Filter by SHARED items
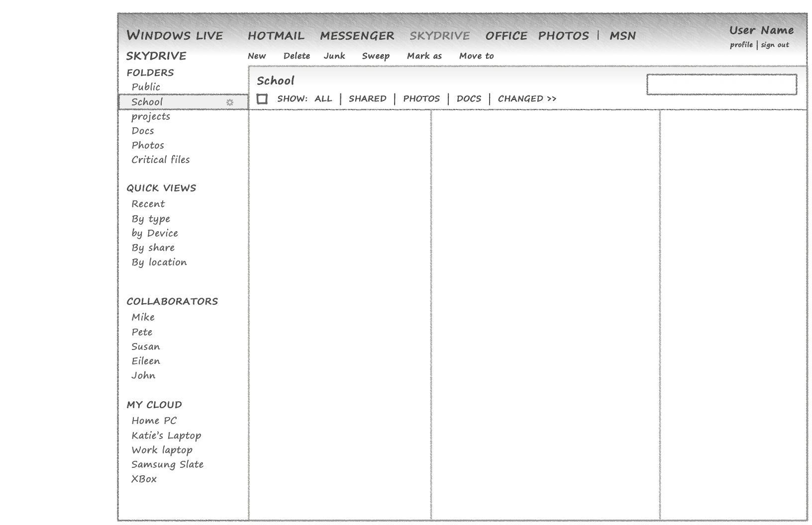 (x=367, y=98)
